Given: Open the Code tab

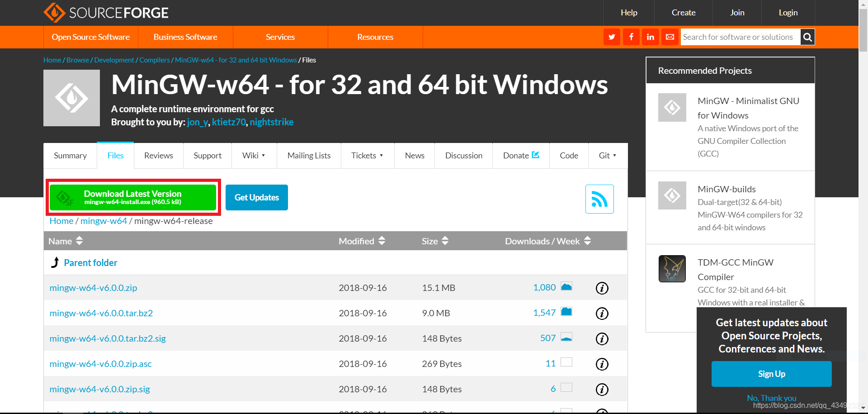Looking at the screenshot, I should click(x=569, y=156).
